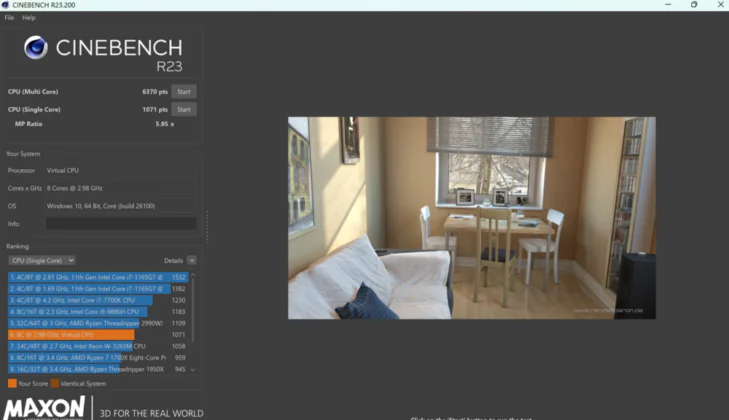
Task: Click the MP Ratio value 5.95 x
Action: (165, 124)
